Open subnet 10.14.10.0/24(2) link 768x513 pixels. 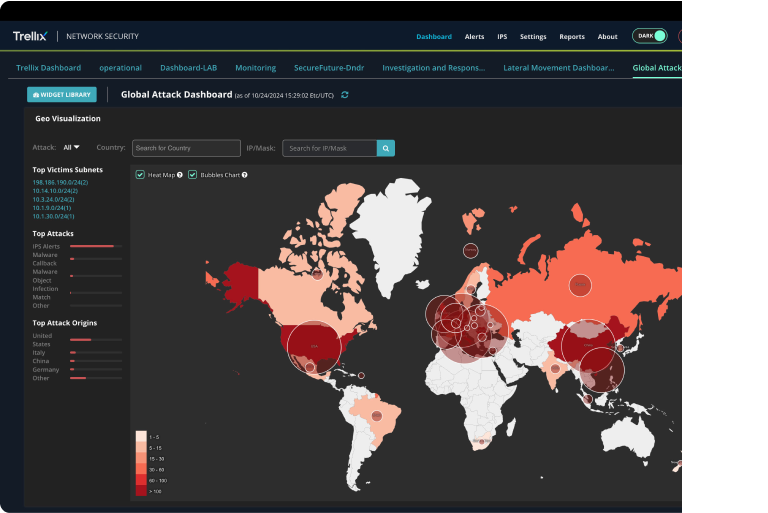pos(55,191)
